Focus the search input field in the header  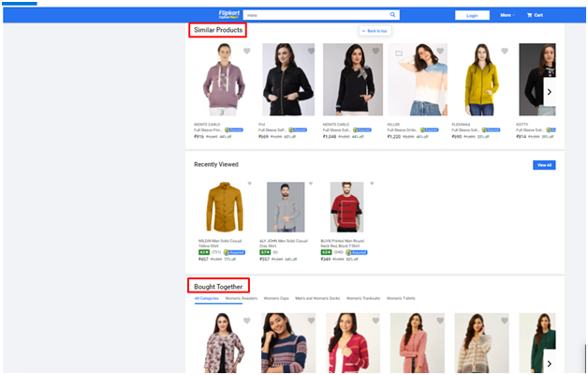click(316, 15)
